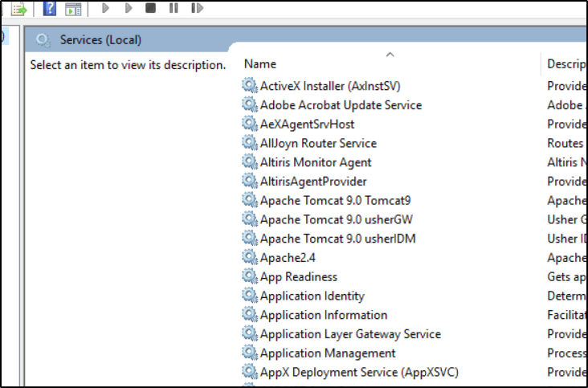Click the sort arrow above the Name column
Screen dimensions: 588x388
pyautogui.click(x=390, y=54)
